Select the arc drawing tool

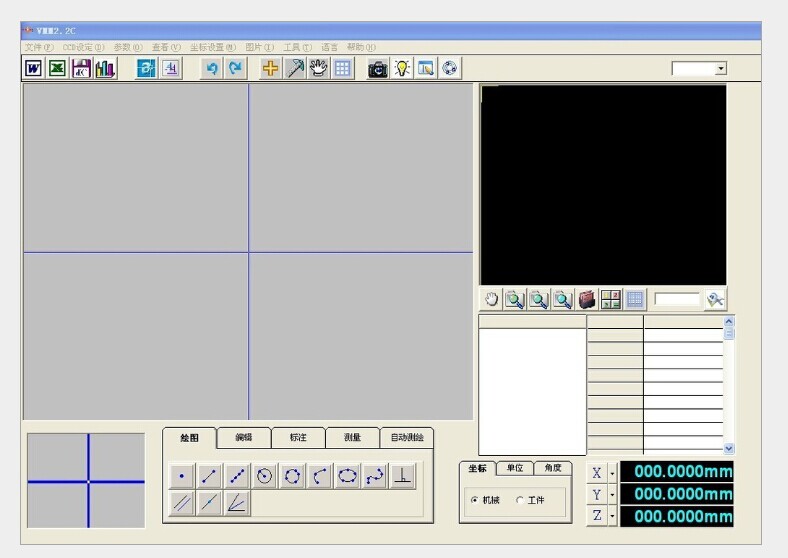320,476
